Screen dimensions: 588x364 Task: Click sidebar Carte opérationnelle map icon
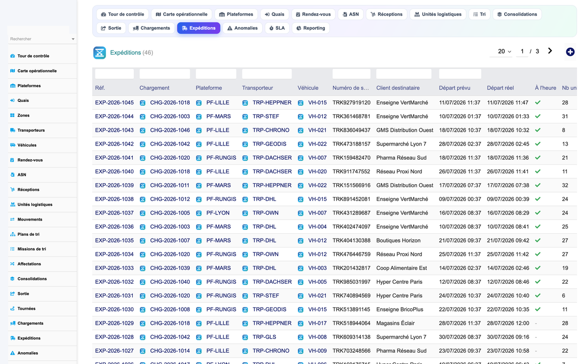click(12, 71)
